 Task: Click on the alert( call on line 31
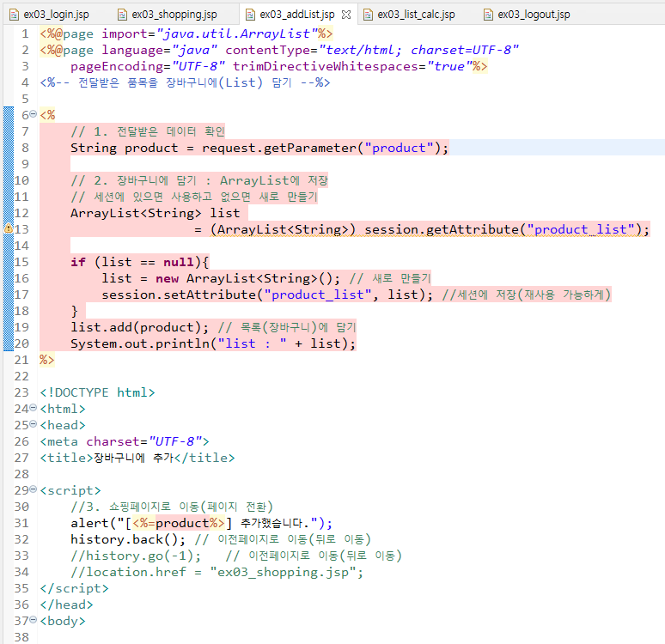(x=94, y=523)
